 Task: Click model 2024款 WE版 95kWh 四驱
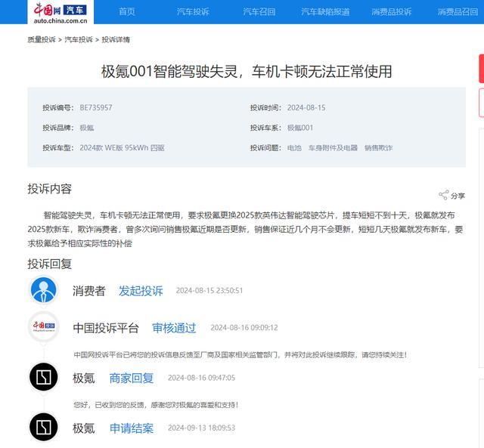(122, 147)
